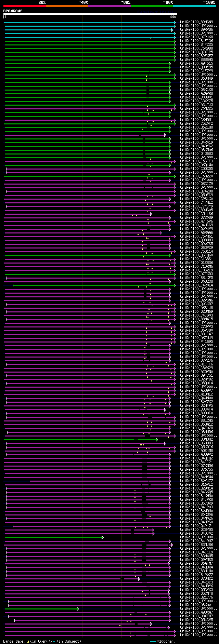Image resolution: width=219 pixels, height=644 pixels.
Task: Select label UniRef100_Q8K1K8
Action: (197, 90)
